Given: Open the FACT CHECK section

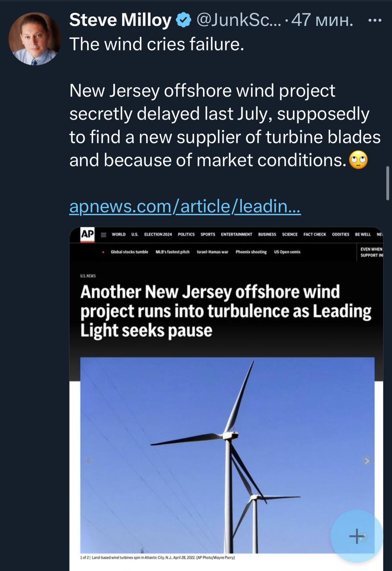Looking at the screenshot, I should [314, 234].
